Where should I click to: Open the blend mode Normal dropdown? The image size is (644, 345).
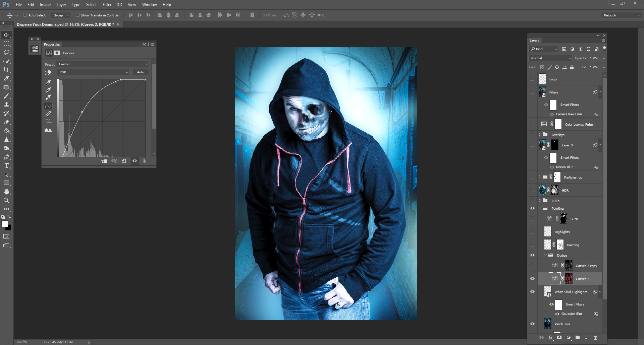pos(550,58)
